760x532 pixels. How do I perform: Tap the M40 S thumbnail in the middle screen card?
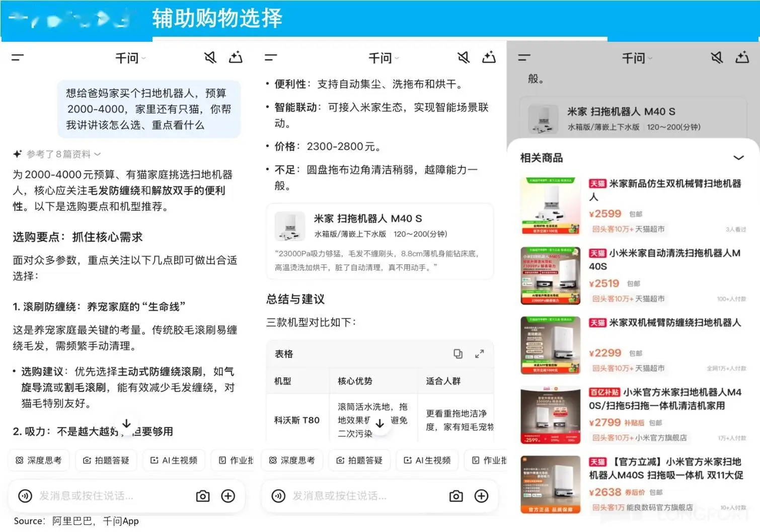coord(289,226)
